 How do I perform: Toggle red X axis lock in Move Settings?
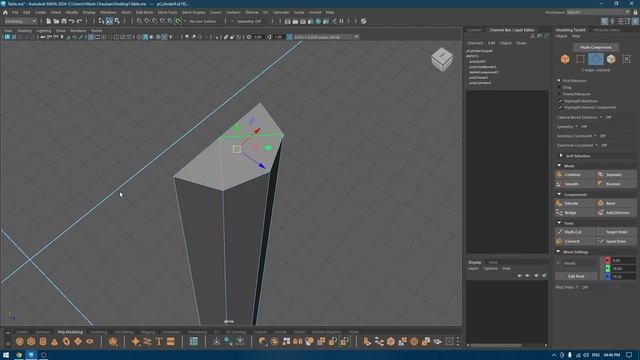click(608, 260)
